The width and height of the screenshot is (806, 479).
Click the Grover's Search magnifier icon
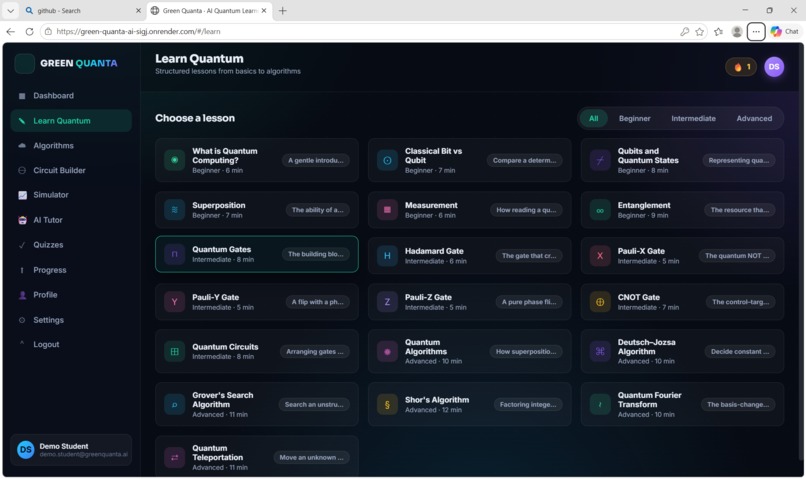pyautogui.click(x=174, y=404)
